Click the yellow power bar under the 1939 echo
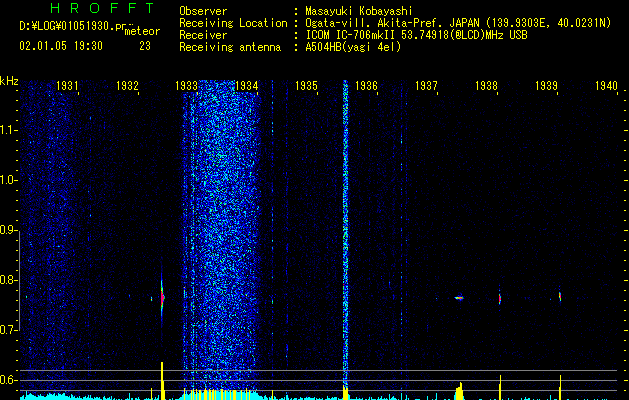The image size is (629, 400). coord(560,387)
